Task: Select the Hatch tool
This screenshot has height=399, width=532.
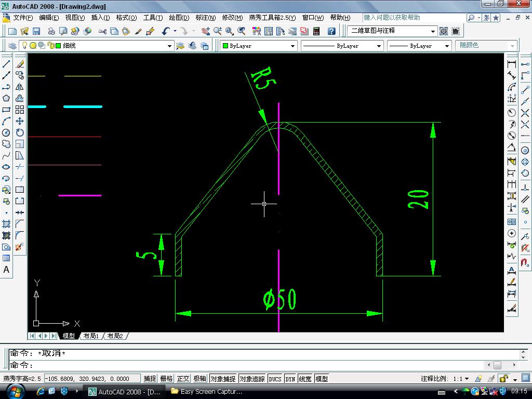Action: 6,224
